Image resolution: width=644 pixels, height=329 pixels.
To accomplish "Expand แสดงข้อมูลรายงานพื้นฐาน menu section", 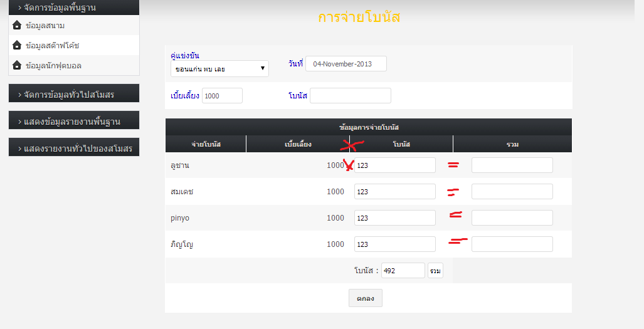I will [74, 120].
